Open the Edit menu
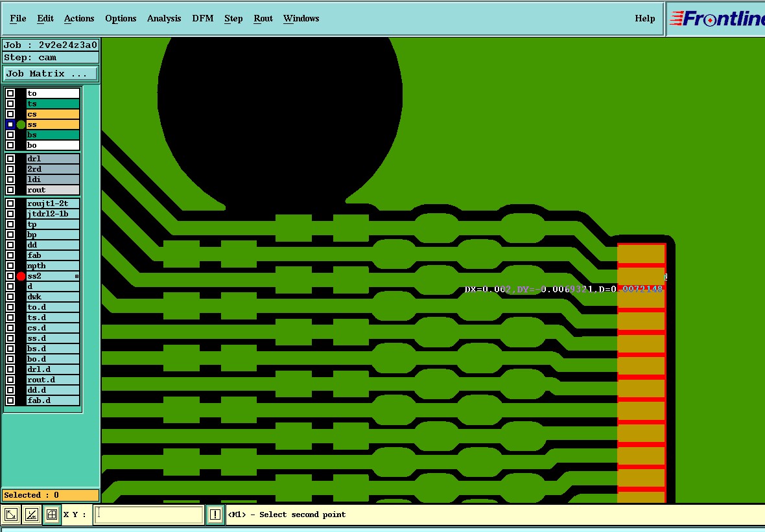 click(45, 19)
